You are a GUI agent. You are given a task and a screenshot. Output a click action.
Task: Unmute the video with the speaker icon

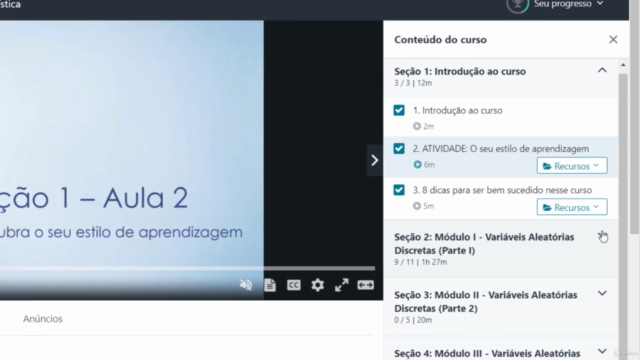click(x=246, y=285)
